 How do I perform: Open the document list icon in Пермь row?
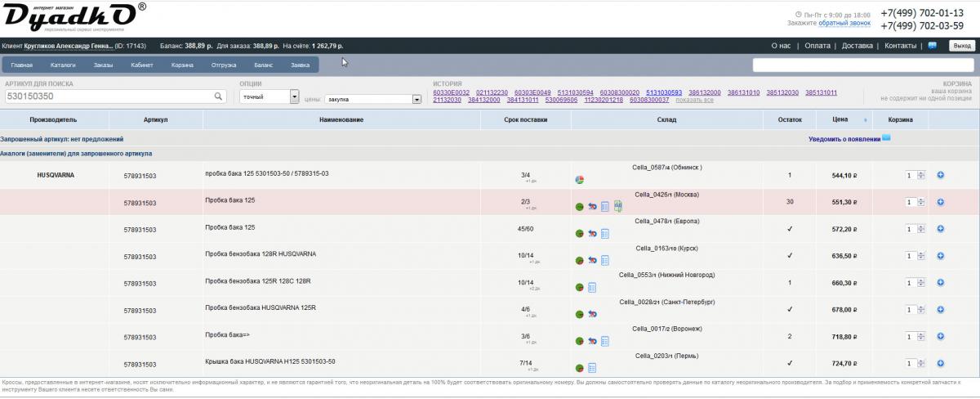tap(592, 368)
